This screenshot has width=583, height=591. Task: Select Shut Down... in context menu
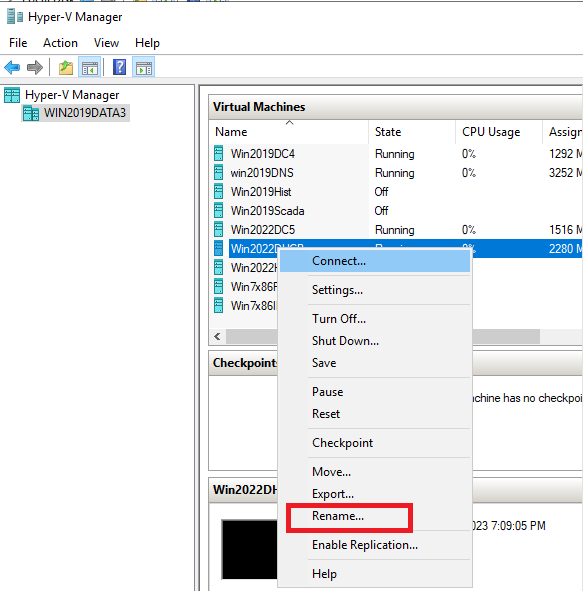point(375,341)
